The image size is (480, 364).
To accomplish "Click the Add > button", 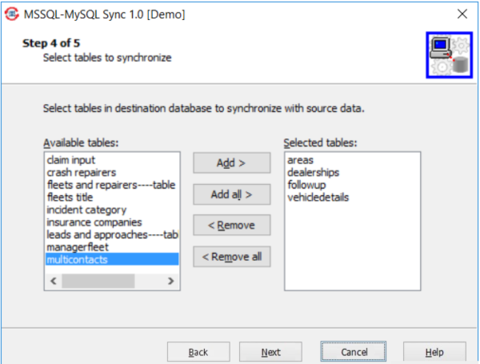I will (x=232, y=163).
